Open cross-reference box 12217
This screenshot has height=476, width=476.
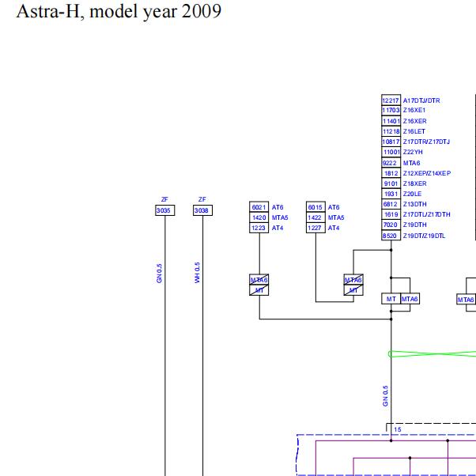coord(391,100)
